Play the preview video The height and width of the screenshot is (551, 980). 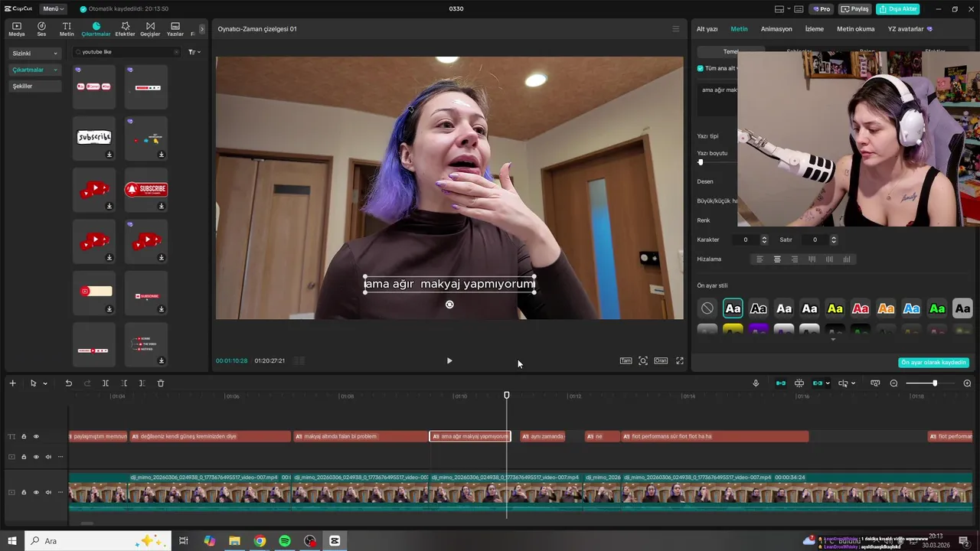[449, 360]
